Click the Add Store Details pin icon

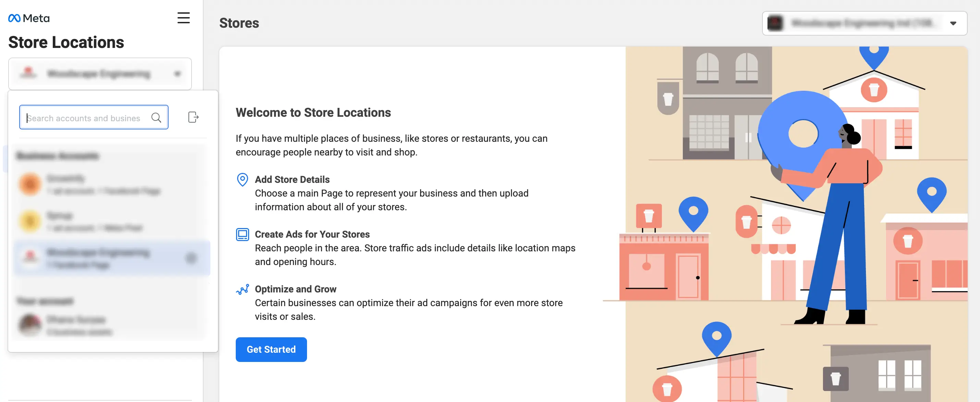242,179
